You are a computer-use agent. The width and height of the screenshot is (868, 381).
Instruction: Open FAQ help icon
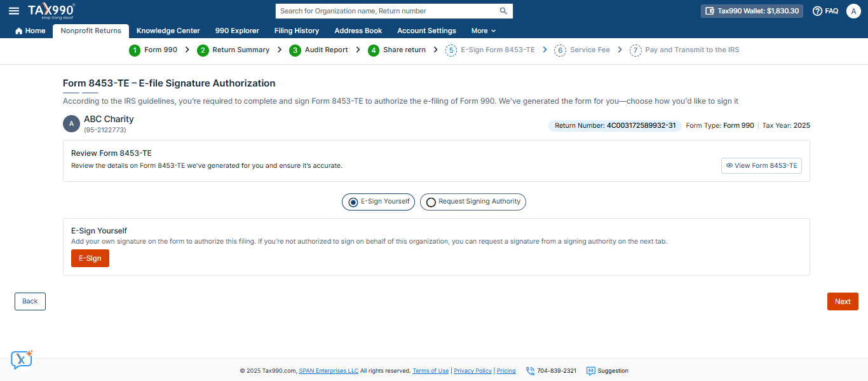pyautogui.click(x=825, y=11)
